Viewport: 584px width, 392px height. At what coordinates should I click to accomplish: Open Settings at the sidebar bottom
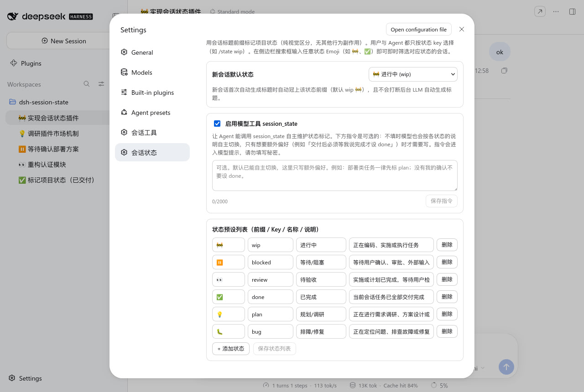(30, 378)
